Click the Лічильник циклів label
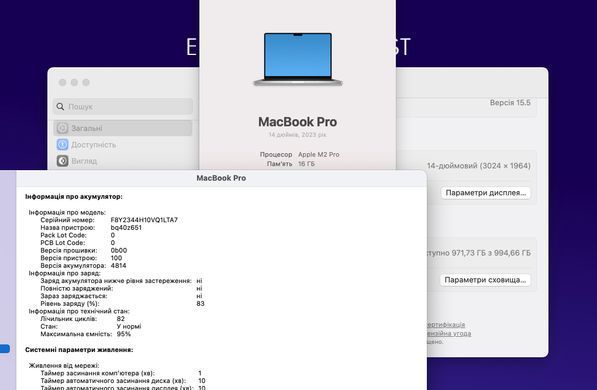Viewport: 597px width, 390px height. pos(69,319)
